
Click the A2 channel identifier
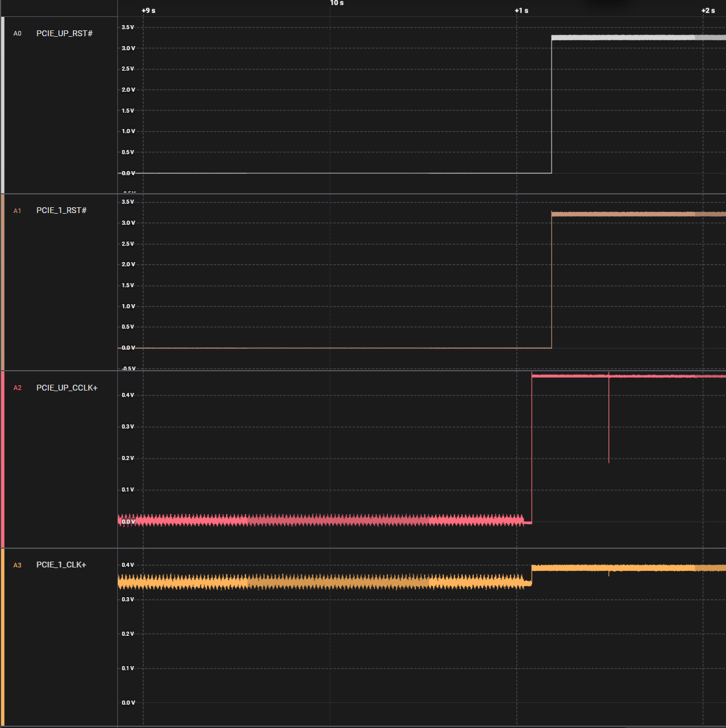pyautogui.click(x=18, y=388)
